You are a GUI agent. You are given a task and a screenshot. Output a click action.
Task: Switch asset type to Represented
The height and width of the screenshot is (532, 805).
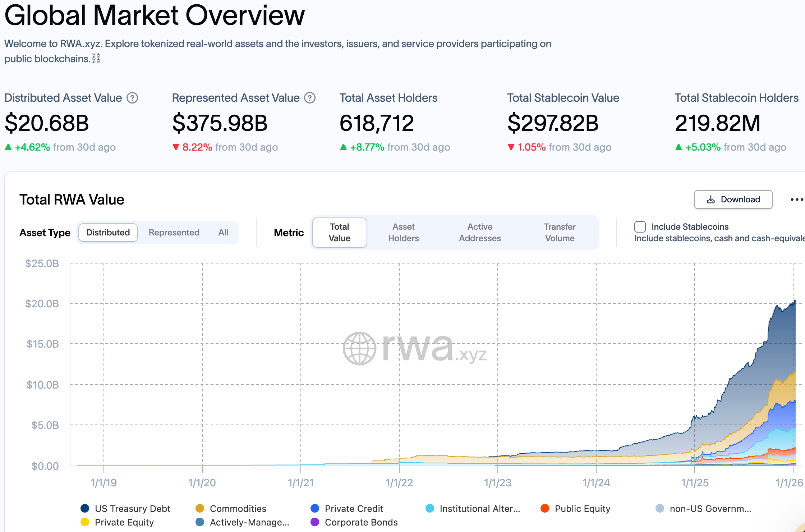click(x=174, y=233)
